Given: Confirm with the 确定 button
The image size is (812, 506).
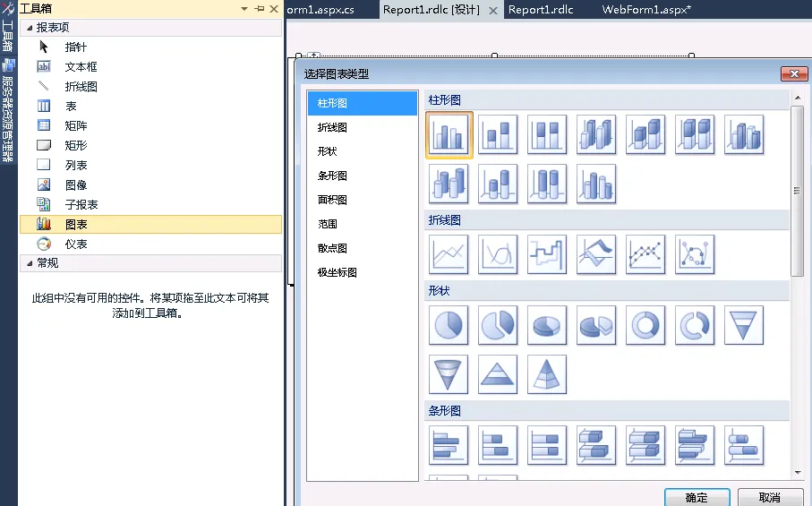Looking at the screenshot, I should (x=697, y=497).
